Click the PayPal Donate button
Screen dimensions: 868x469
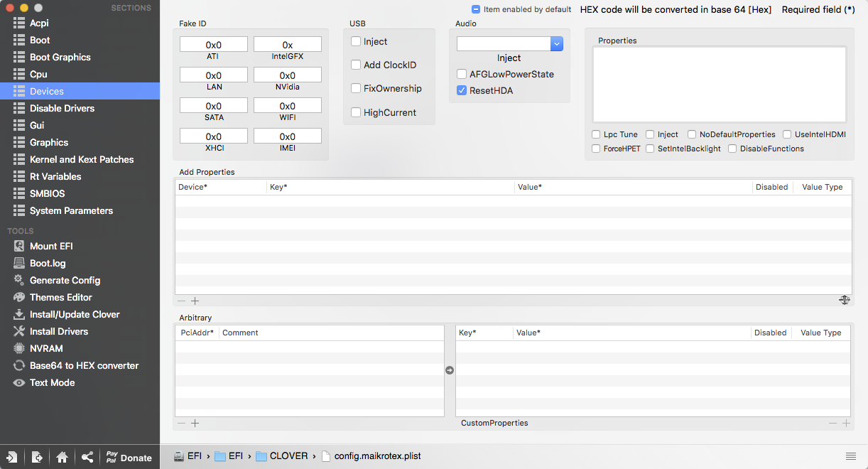tap(129, 458)
